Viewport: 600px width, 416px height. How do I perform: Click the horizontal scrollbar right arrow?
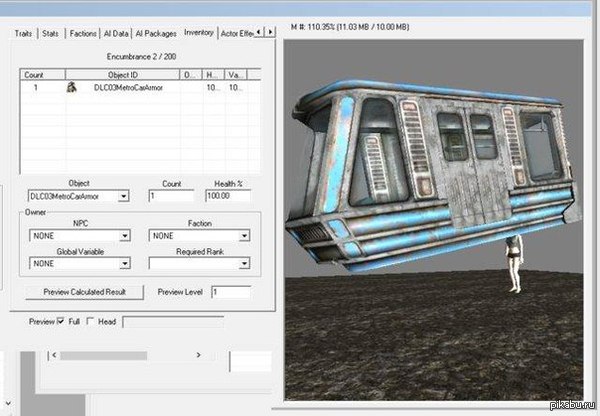coord(198,355)
